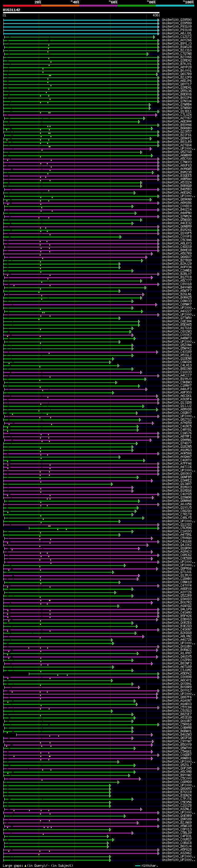This screenshot has width=197, height=868.
Task: Select the UniRef100_C4DGS9 label
Action: tap(177, 247)
